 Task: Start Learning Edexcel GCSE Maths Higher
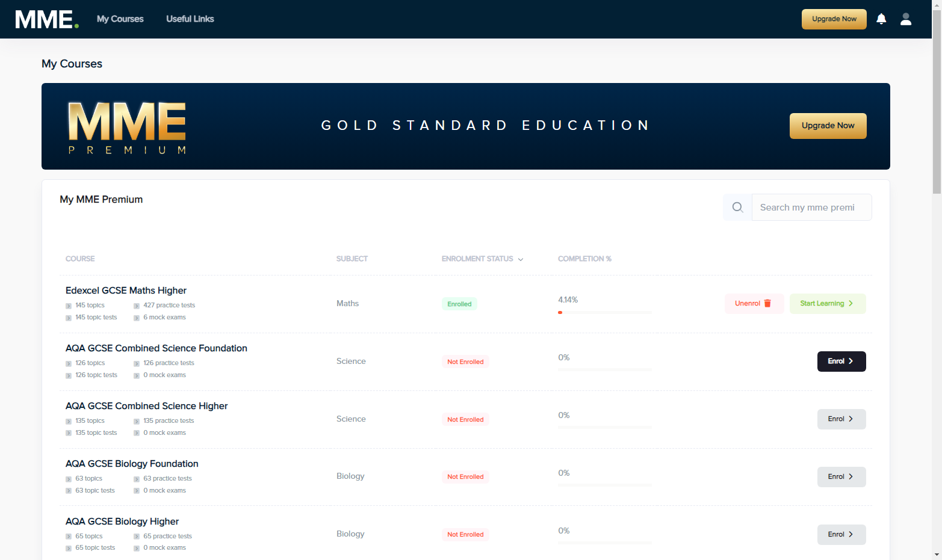point(828,304)
